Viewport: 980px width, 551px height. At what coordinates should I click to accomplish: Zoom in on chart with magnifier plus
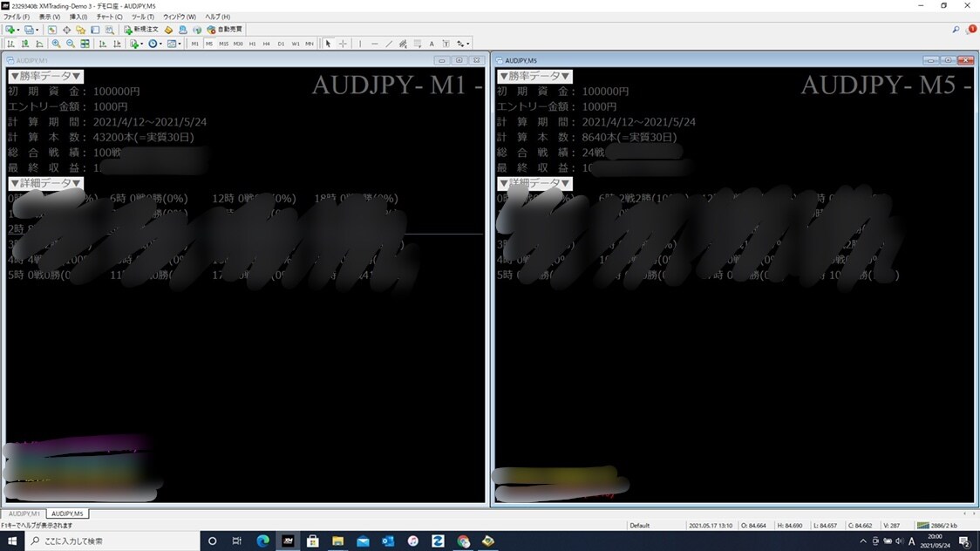pyautogui.click(x=57, y=44)
